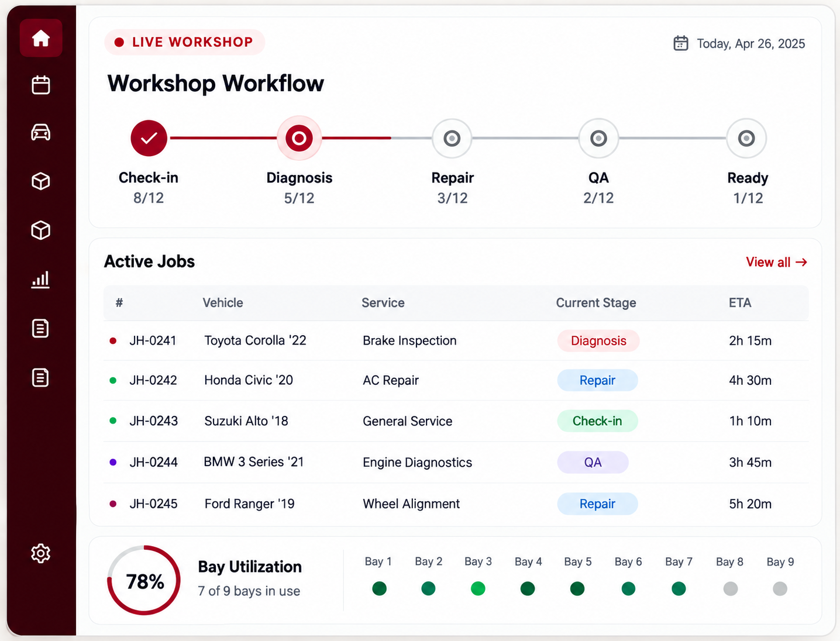Image resolution: width=840 pixels, height=641 pixels.
Task: Click the Bay 6 status dot
Action: click(x=628, y=588)
